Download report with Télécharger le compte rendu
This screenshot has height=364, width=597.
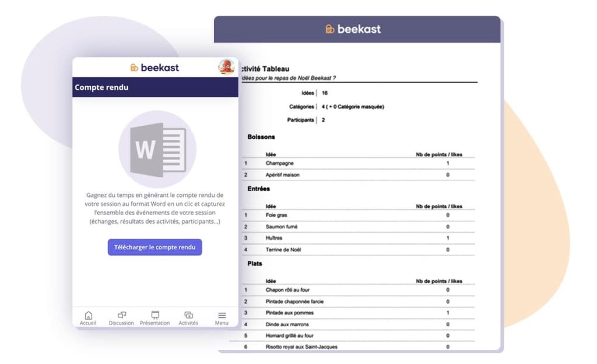(x=155, y=248)
